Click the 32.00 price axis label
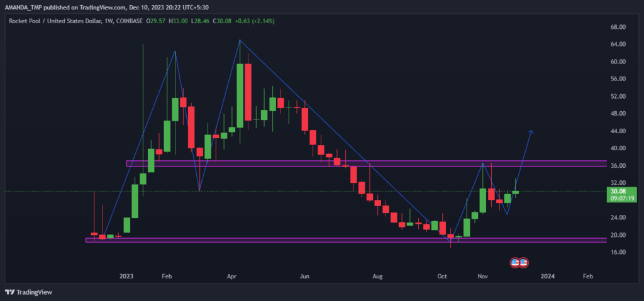The image size is (644, 301). click(618, 183)
